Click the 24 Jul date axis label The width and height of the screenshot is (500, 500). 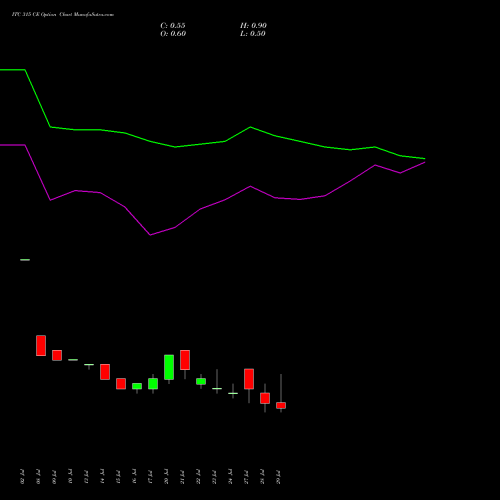(x=230, y=477)
